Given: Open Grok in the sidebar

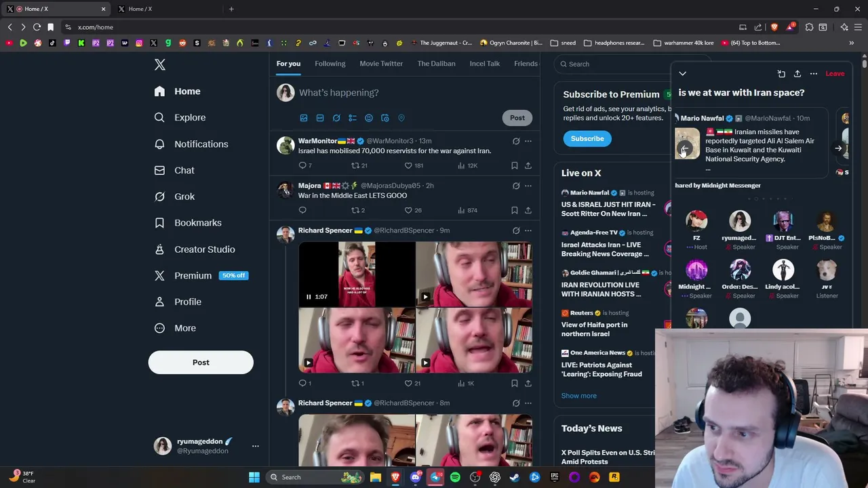Looking at the screenshot, I should (174, 197).
